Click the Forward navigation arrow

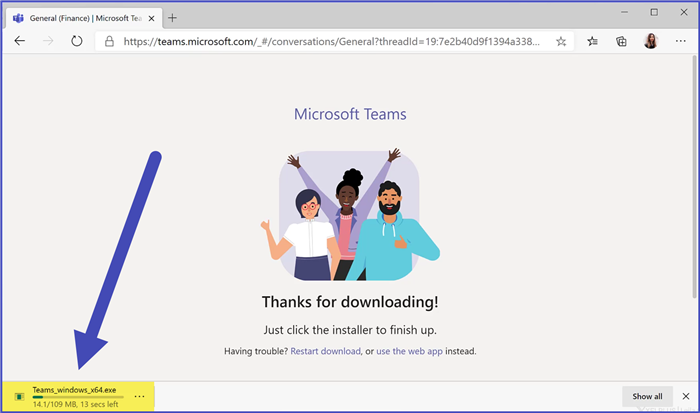[48, 41]
